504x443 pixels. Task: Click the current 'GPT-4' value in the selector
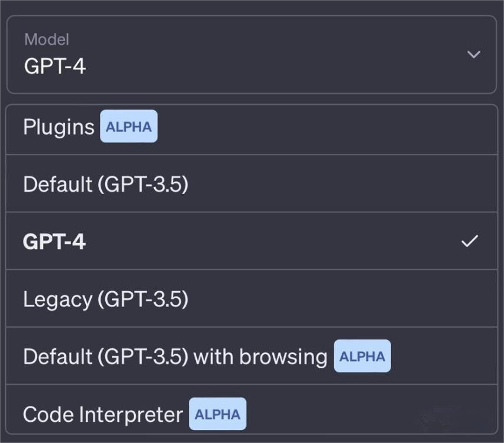point(55,66)
